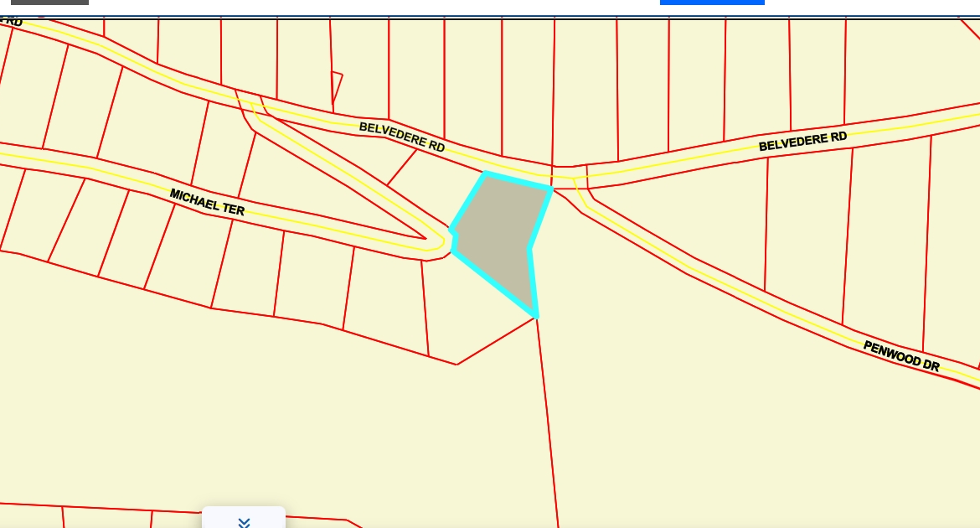Screen dimensions: 980x528
Task: Click the BELVEDERE RD label west of highlighted parcel
Action: [402, 137]
